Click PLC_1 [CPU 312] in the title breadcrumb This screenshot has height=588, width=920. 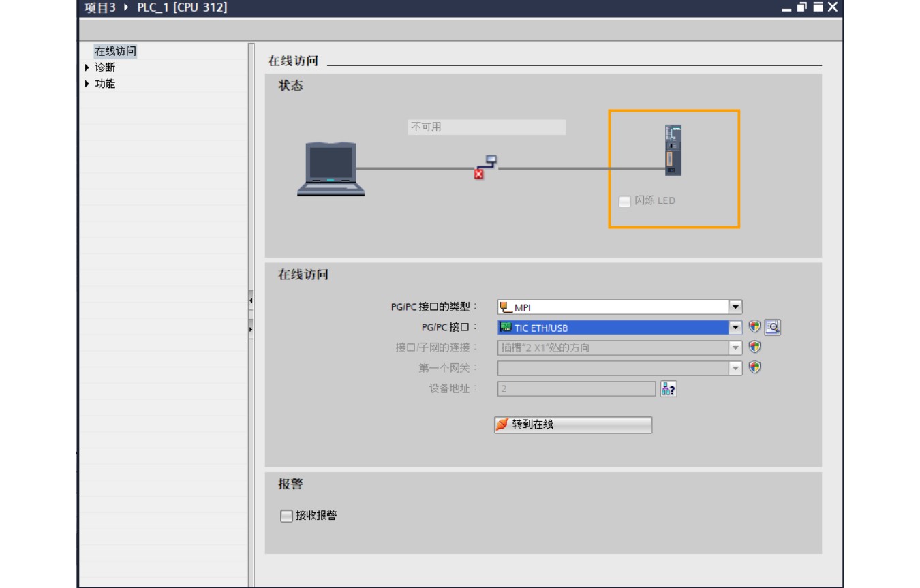pos(182,7)
